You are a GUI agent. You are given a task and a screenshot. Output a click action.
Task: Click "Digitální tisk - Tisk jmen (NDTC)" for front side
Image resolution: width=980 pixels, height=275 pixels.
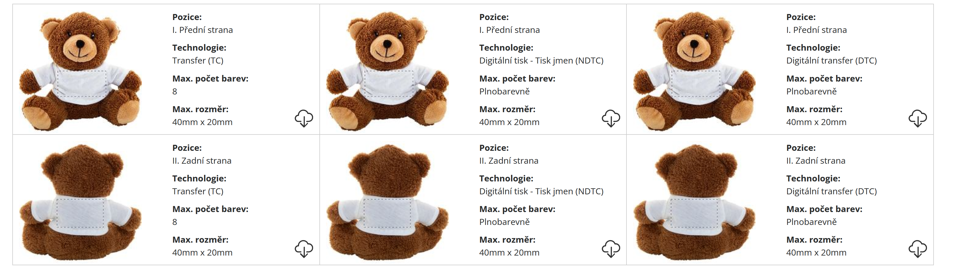(541, 61)
